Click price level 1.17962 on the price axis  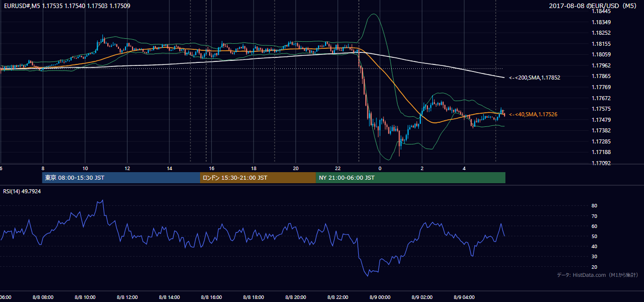(601, 65)
